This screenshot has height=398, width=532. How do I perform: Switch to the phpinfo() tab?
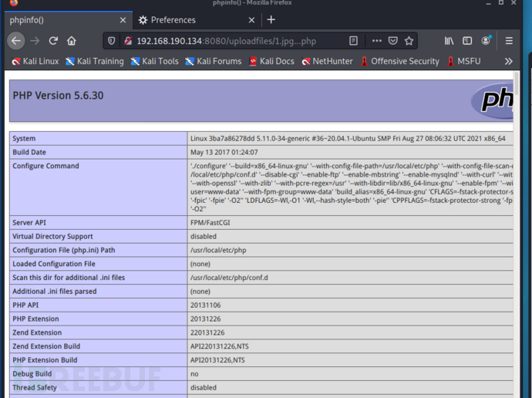point(68,20)
